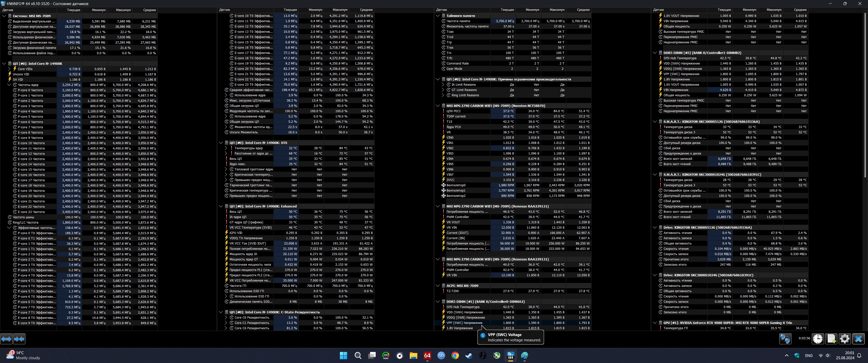This screenshot has width=868, height=363.
Task: Expand the Core VIDs row
Action: [9, 69]
